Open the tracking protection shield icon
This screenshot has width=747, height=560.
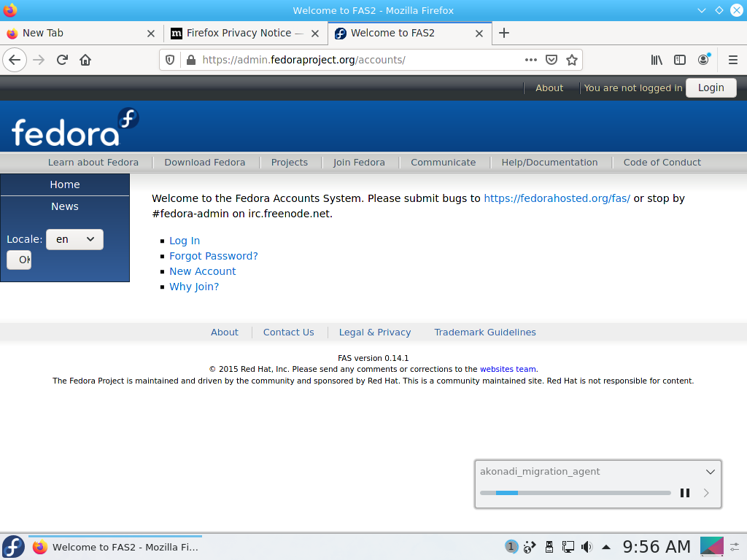170,60
